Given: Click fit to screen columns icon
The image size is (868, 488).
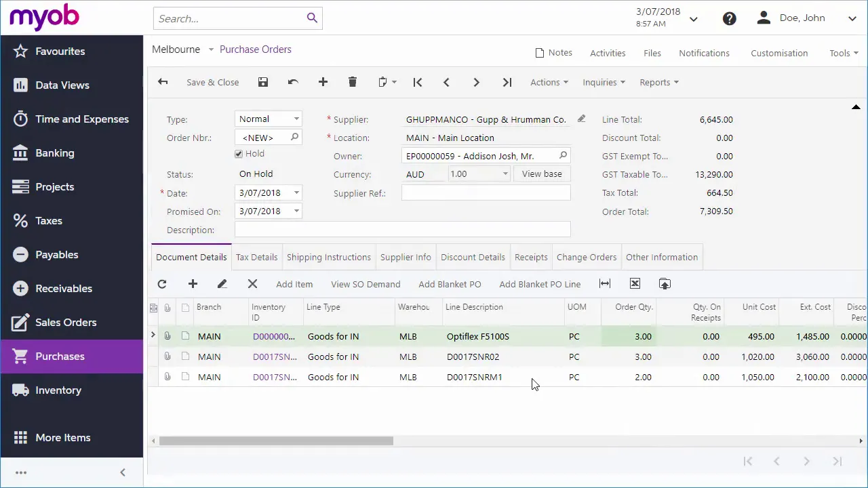Looking at the screenshot, I should tap(605, 284).
